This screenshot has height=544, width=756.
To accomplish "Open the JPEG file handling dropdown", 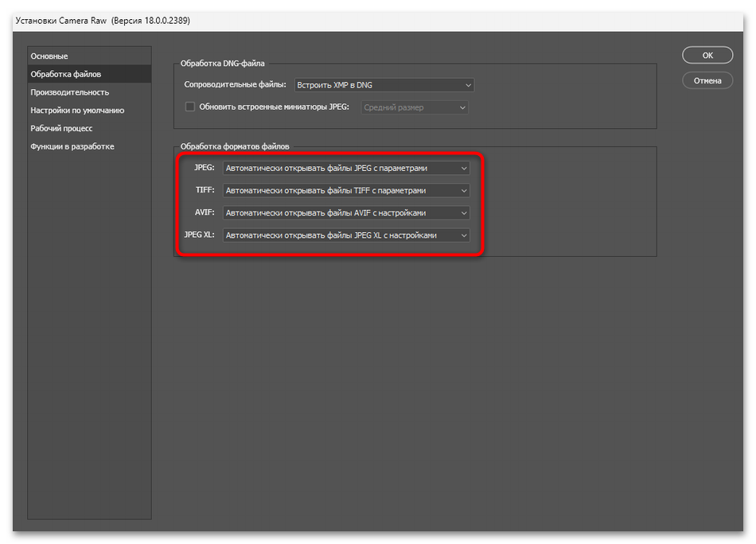I will click(x=346, y=168).
